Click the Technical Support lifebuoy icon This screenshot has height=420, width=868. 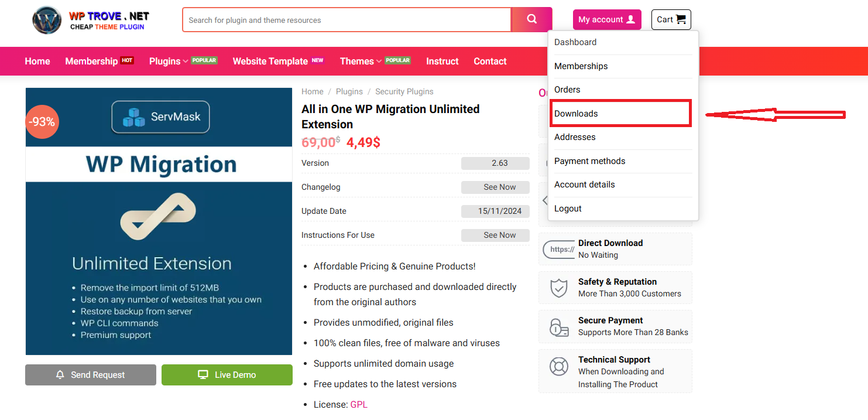(x=558, y=366)
